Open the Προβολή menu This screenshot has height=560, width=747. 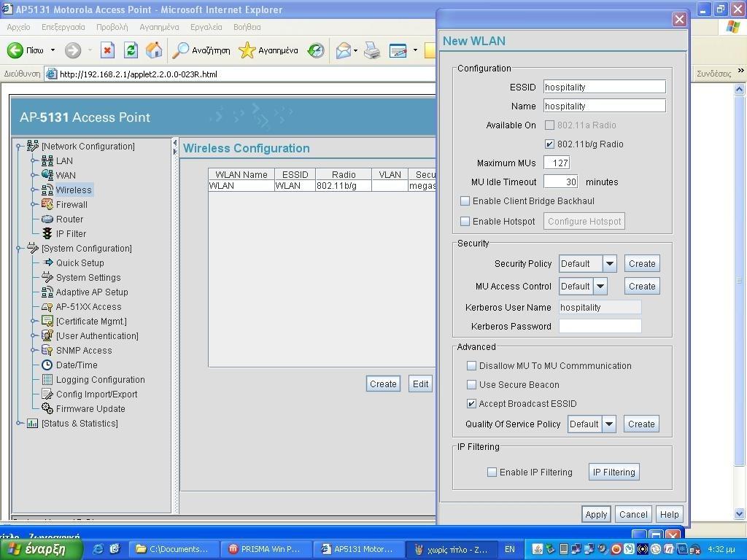112,27
